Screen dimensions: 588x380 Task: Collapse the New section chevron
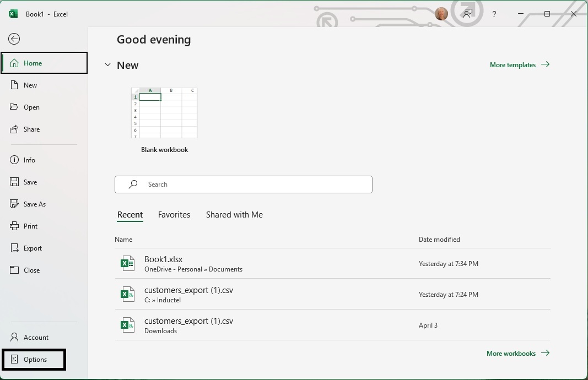(x=107, y=65)
